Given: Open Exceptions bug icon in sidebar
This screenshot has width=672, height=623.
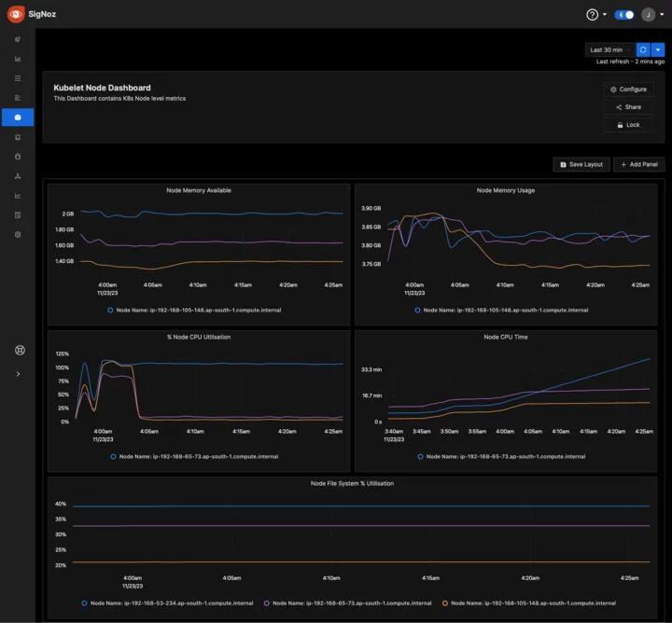Looking at the screenshot, I should pyautogui.click(x=18, y=157).
